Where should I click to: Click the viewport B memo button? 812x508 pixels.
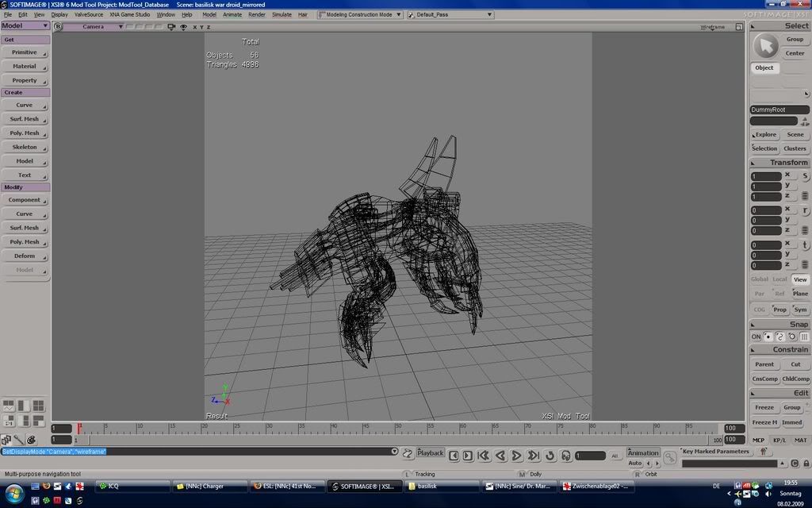tap(58, 26)
